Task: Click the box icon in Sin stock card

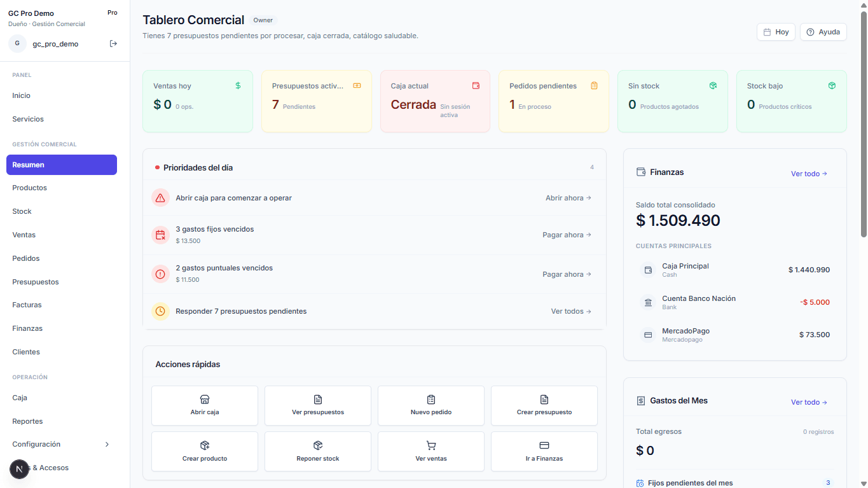Action: [x=713, y=86]
